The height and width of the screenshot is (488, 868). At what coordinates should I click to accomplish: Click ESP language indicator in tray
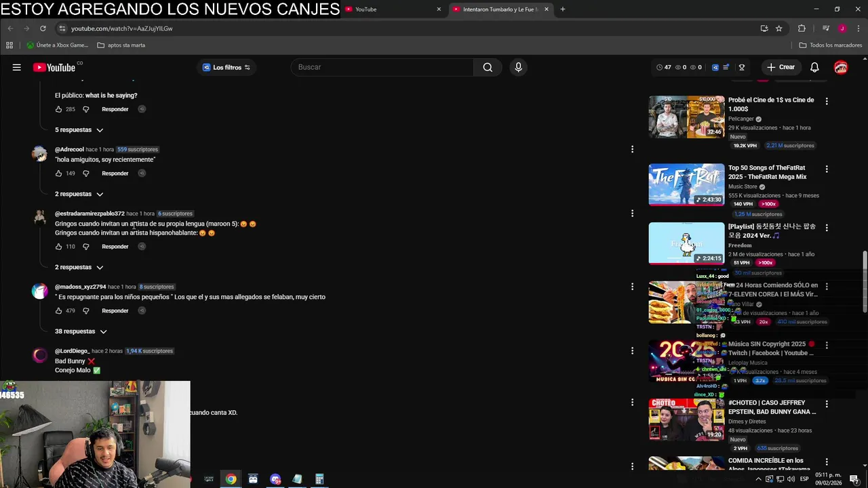[804, 479]
